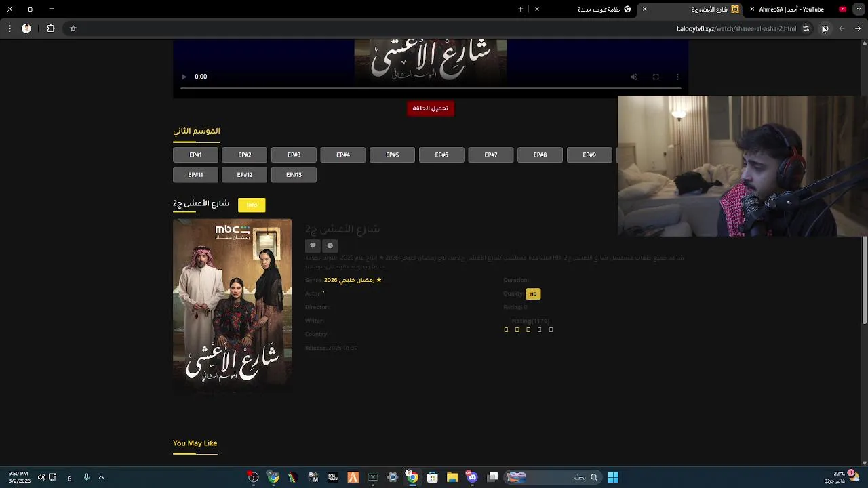The width and height of the screenshot is (868, 488).
Task: Open the Chrome profile avatar
Action: (26, 28)
